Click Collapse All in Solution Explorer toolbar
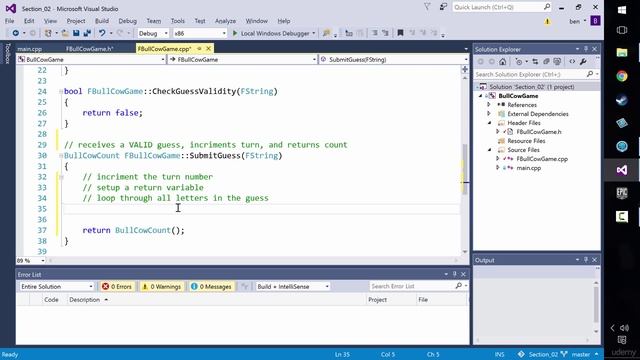The image size is (640, 360). click(x=546, y=62)
